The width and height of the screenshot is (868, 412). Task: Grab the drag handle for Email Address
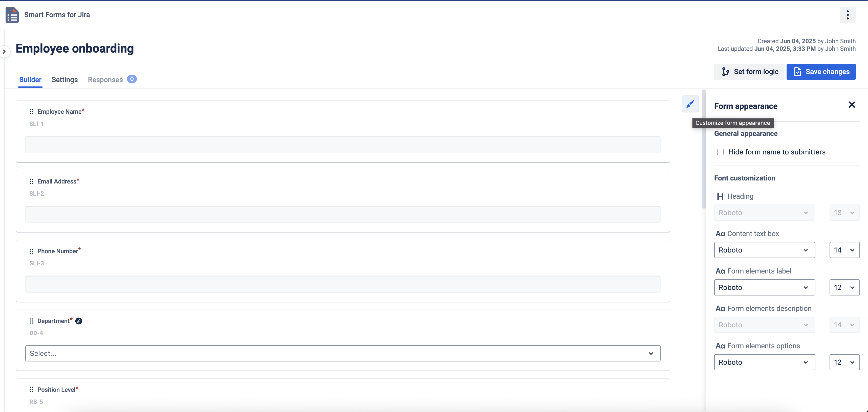[x=31, y=181]
